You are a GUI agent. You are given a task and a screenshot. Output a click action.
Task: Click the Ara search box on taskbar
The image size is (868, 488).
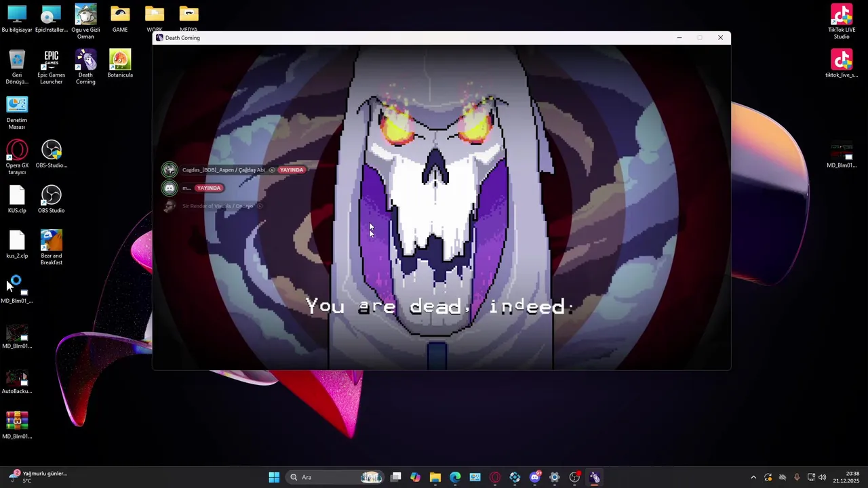(x=336, y=477)
